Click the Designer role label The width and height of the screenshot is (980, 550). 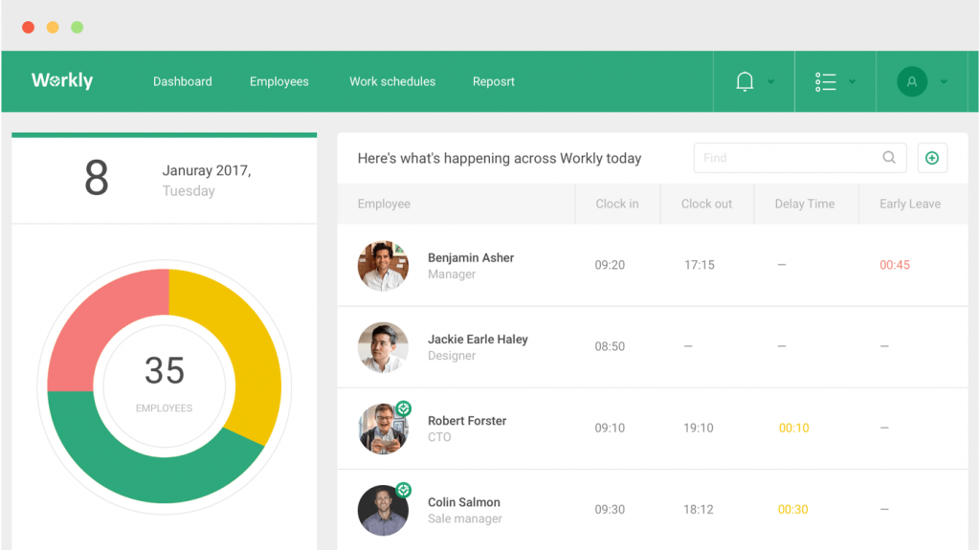(452, 356)
